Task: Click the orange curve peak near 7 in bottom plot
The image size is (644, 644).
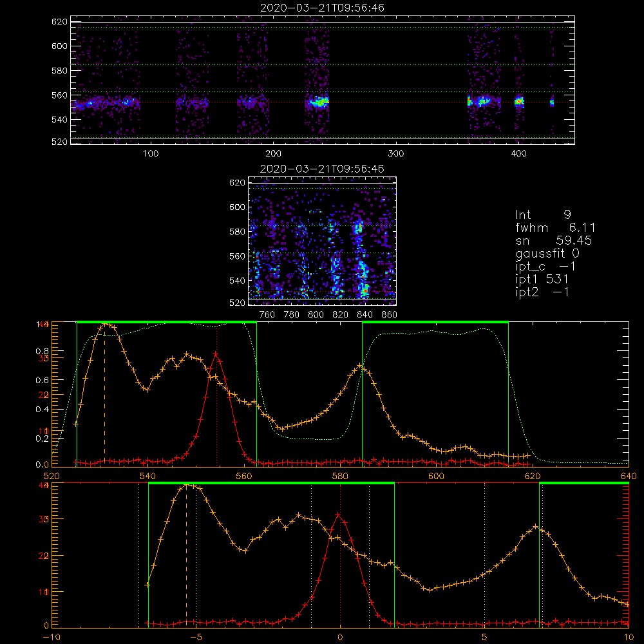Action: pos(536,527)
